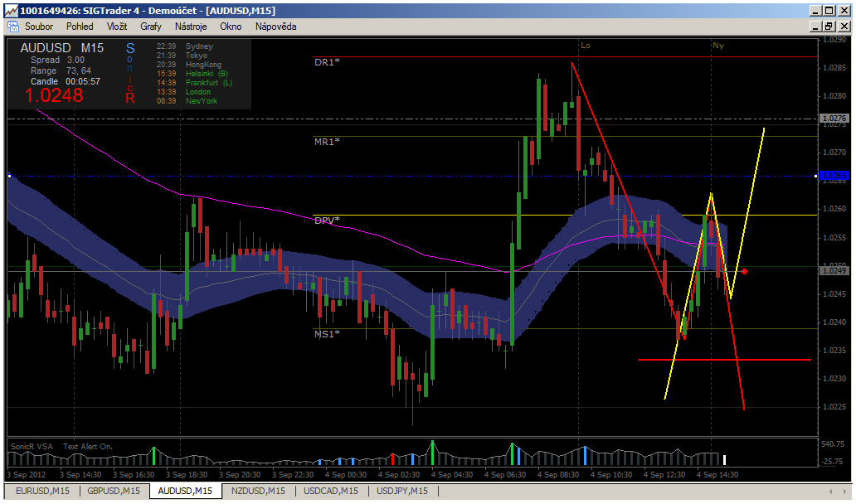Minimize the inner AUDUSD chart window
This screenshot has height=504, width=856.
(x=815, y=27)
